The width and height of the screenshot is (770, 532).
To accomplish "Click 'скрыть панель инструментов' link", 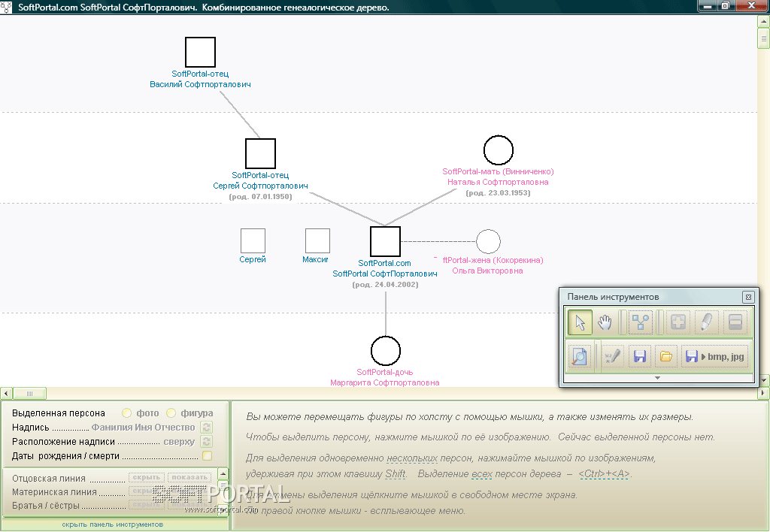I will (x=113, y=524).
